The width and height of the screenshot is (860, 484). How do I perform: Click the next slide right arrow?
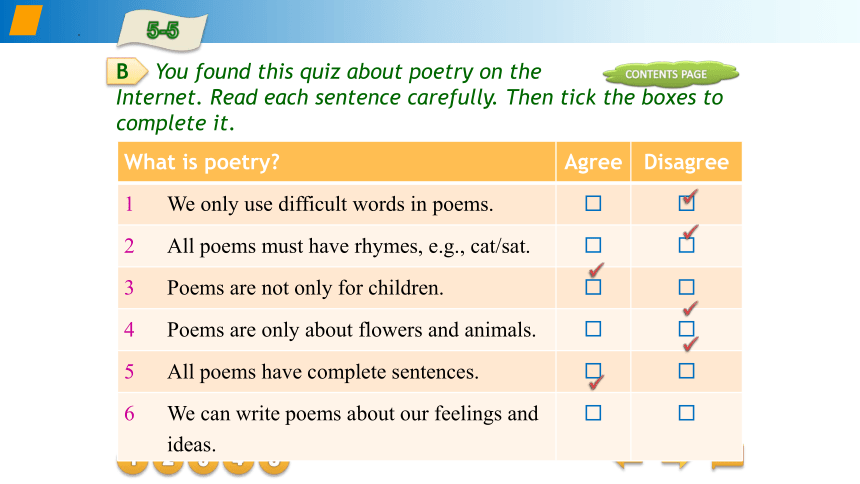point(675,464)
